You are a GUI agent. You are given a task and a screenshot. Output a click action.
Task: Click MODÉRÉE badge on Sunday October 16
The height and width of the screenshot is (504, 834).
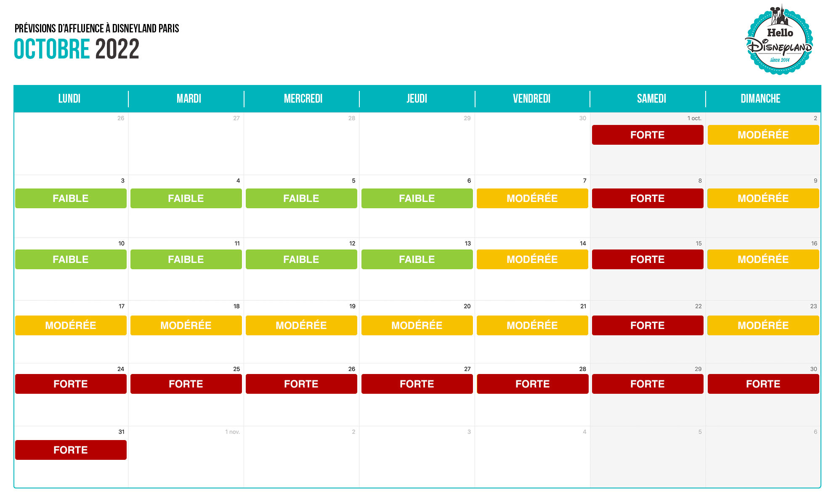pyautogui.click(x=763, y=260)
